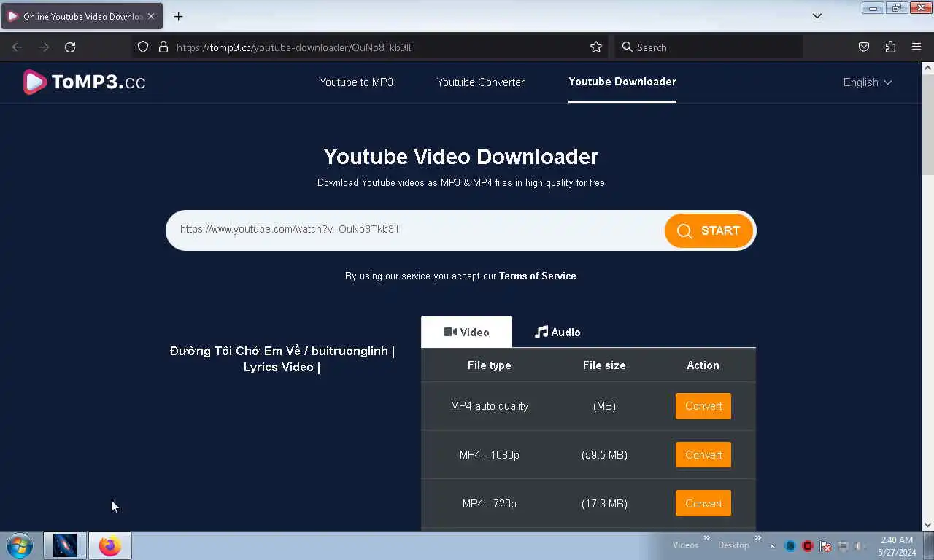934x560 pixels.
Task: Click Firefox icon in the taskbar
Action: (110, 545)
